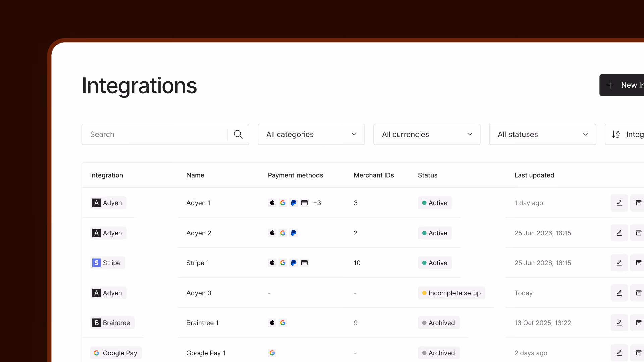
Task: Select the Google Pay 1 name cell
Action: [x=206, y=353]
